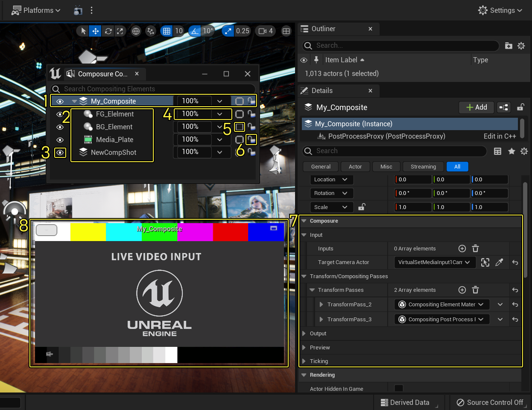Viewport: 532px width, 410px height.
Task: Open the three-dot toolbar overflow menu
Action: coord(91,10)
